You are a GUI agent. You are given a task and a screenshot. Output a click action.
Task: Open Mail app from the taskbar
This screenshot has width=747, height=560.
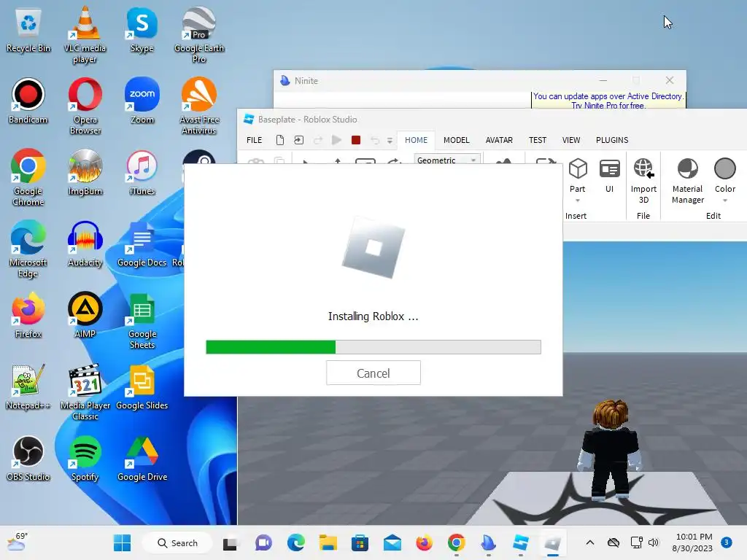coord(392,542)
